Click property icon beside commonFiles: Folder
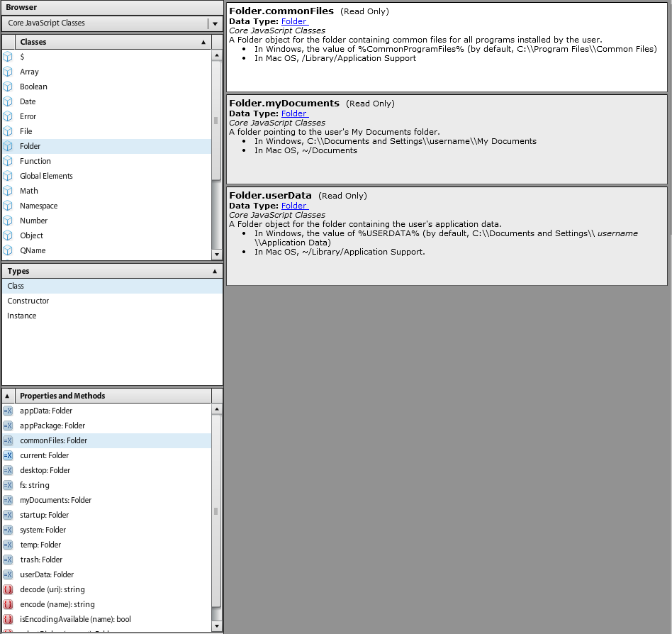The height and width of the screenshot is (634, 672). pyautogui.click(x=8, y=440)
